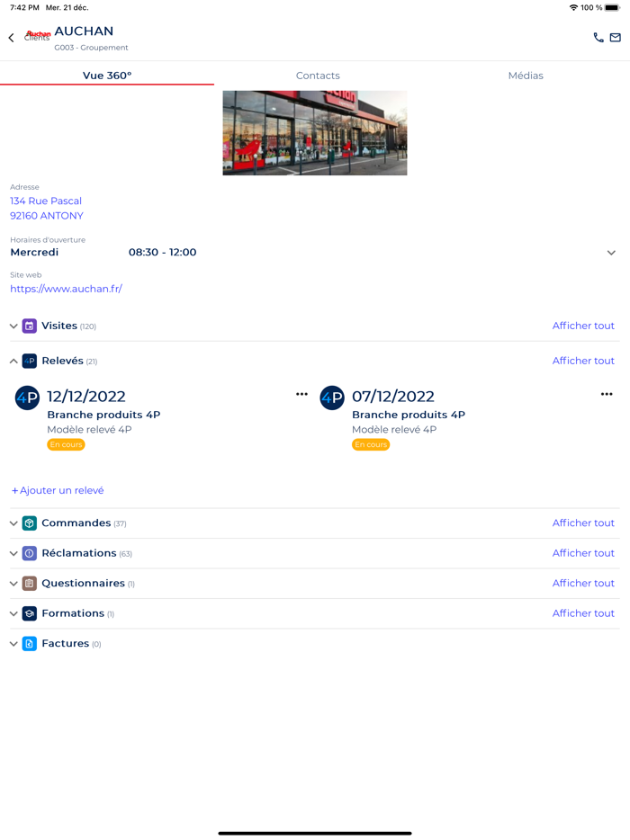Viewport: 630px width, 840px height.
Task: Collapse the Relevés section chevron
Action: pos(13,361)
